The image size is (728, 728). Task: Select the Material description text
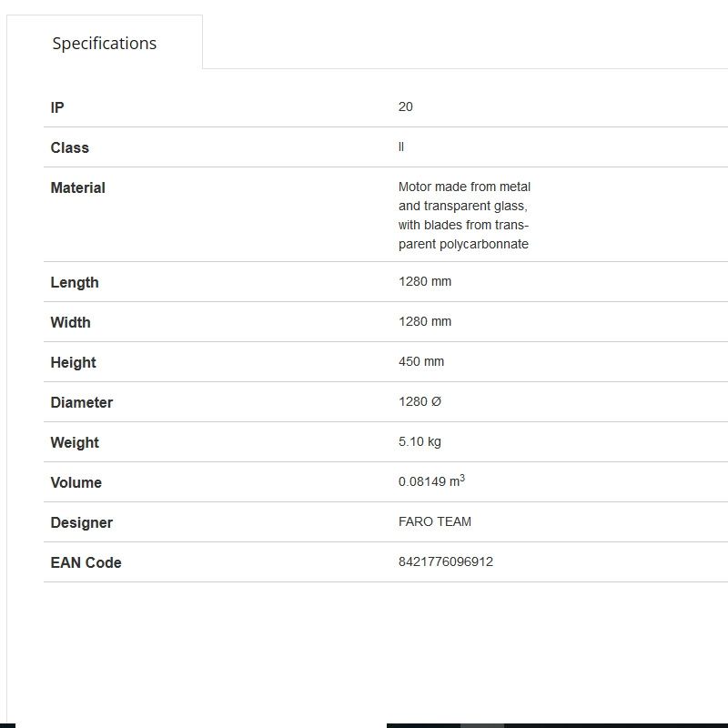pyautogui.click(x=464, y=215)
